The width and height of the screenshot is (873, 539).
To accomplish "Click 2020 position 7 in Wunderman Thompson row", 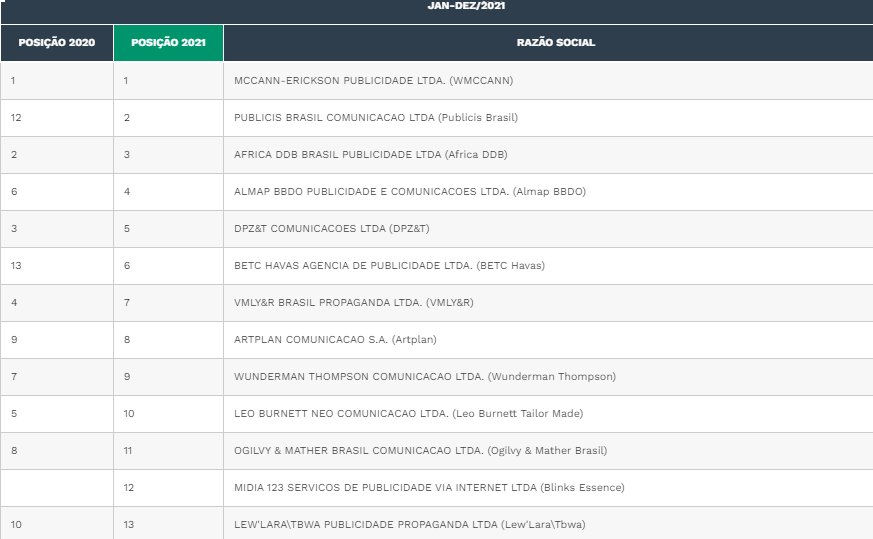I will 57,377.
